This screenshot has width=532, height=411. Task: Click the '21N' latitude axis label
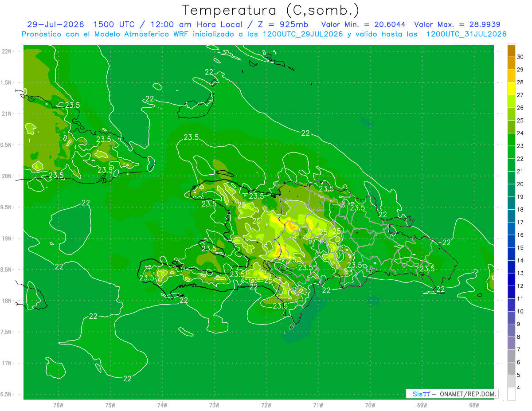pyautogui.click(x=7, y=114)
